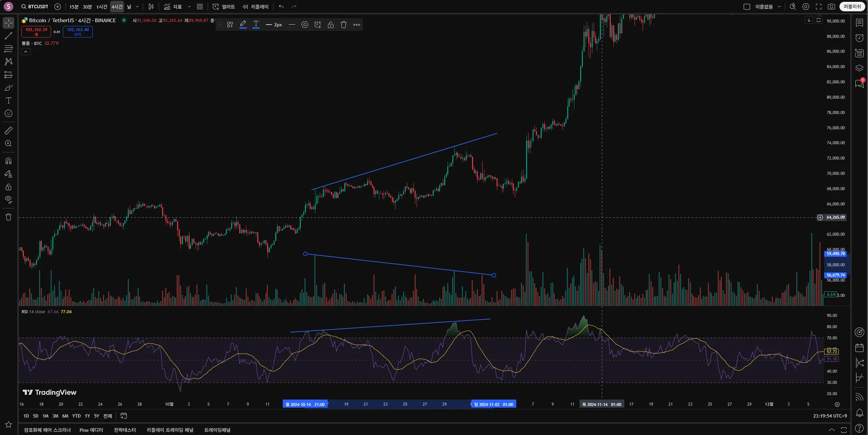This screenshot has height=435, width=868.
Task: Expand the 이름없음 layout dropdown
Action: 779,7
